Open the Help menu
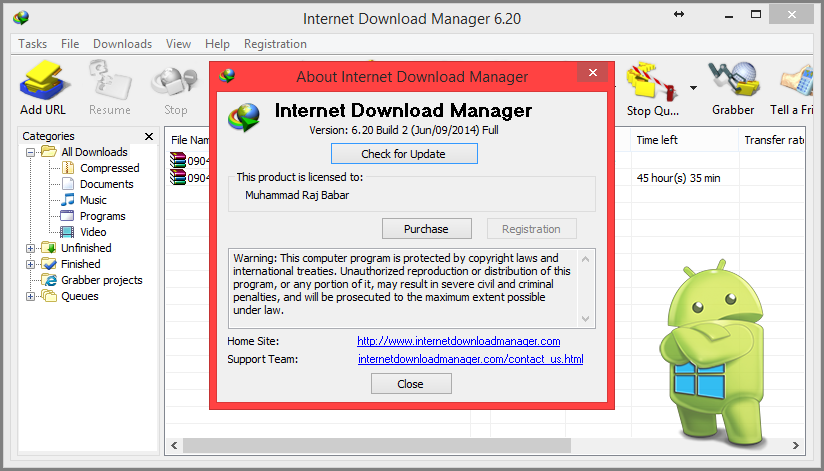The image size is (824, 471). [217, 44]
